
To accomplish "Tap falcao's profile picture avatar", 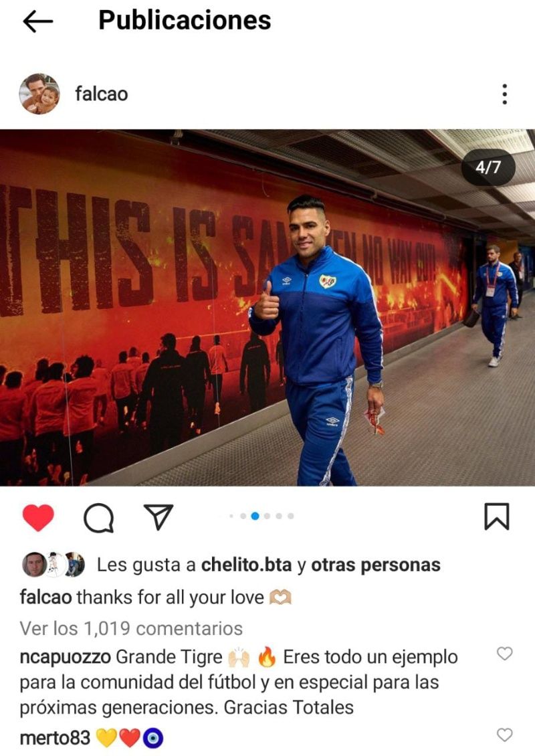I will [39, 94].
